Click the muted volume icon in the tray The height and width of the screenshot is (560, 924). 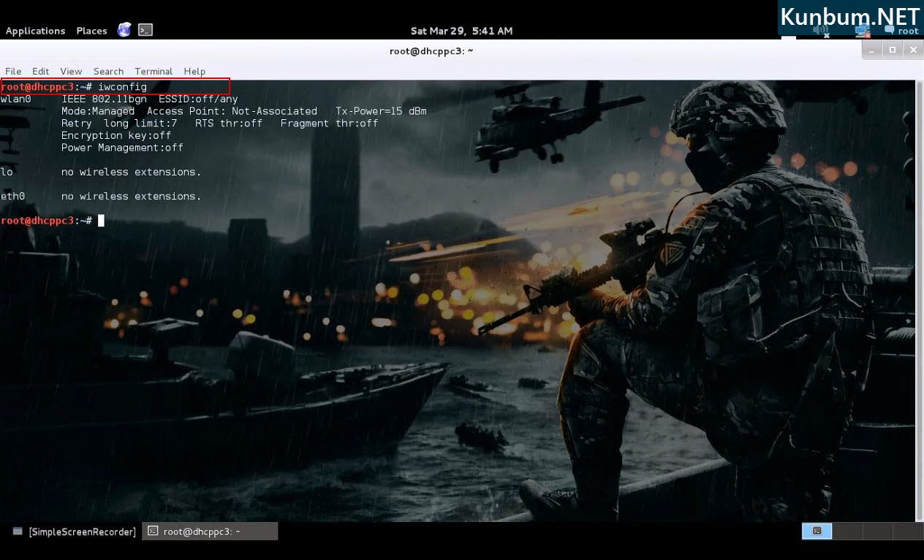coord(820,30)
